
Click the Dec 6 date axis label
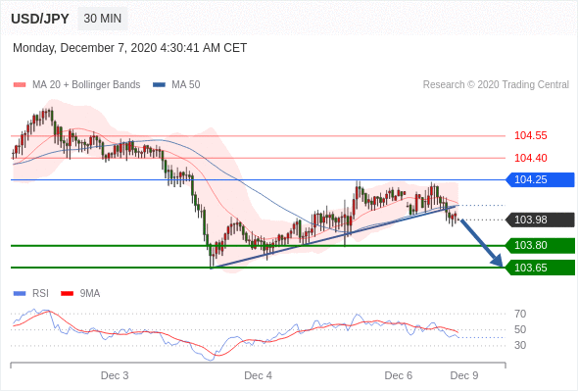pyautogui.click(x=398, y=375)
